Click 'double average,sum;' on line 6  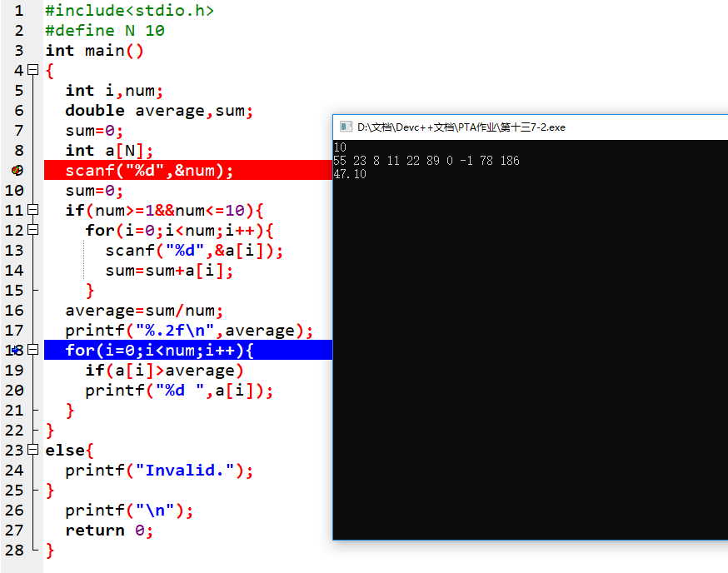[x=159, y=110]
